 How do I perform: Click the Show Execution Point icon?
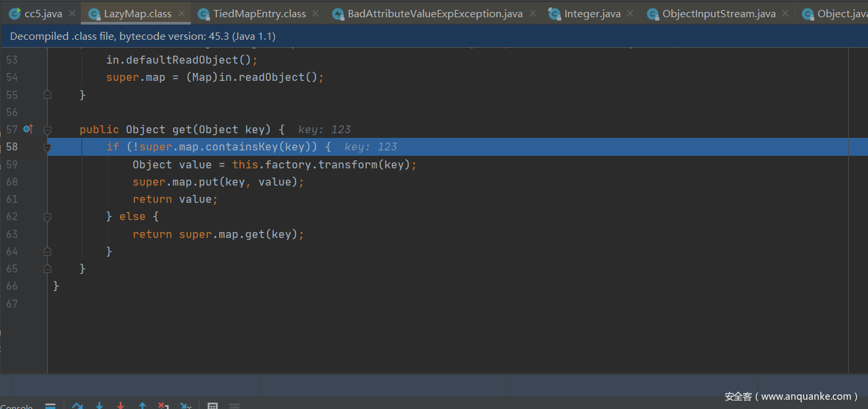(x=50, y=406)
